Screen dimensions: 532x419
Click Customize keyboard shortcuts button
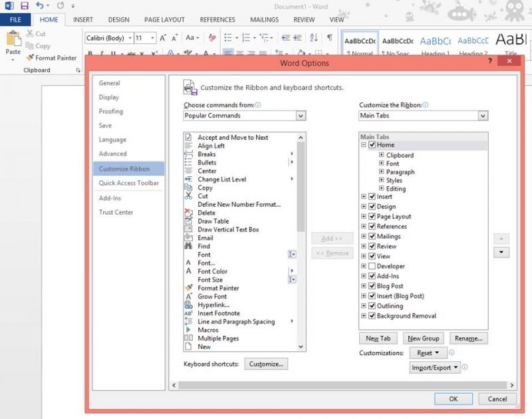[266, 364]
